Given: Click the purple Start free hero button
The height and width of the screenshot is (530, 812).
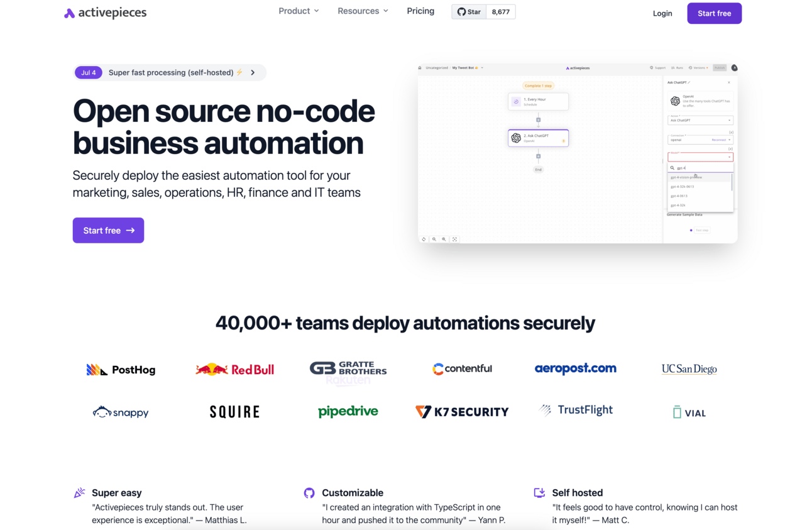Looking at the screenshot, I should [x=108, y=230].
